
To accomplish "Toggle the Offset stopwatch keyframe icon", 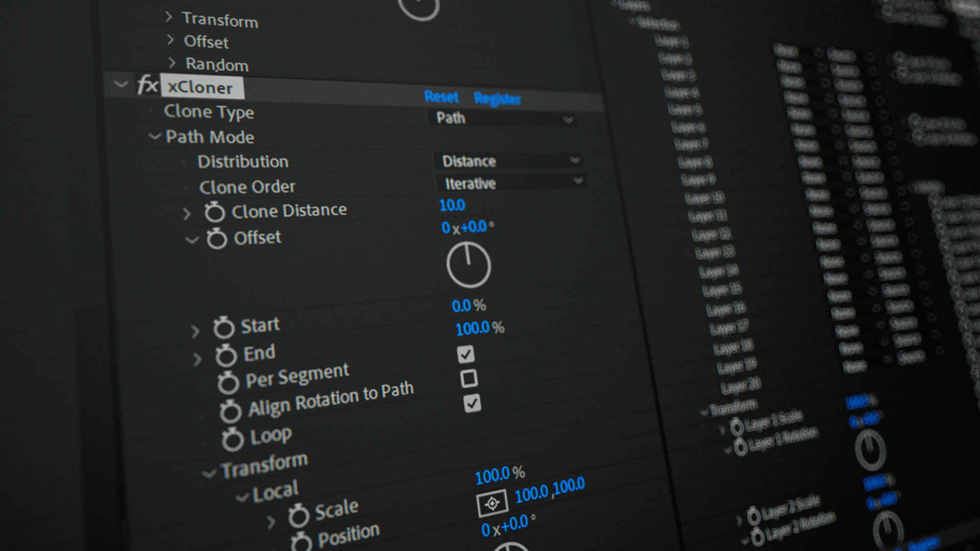I will click(x=216, y=238).
